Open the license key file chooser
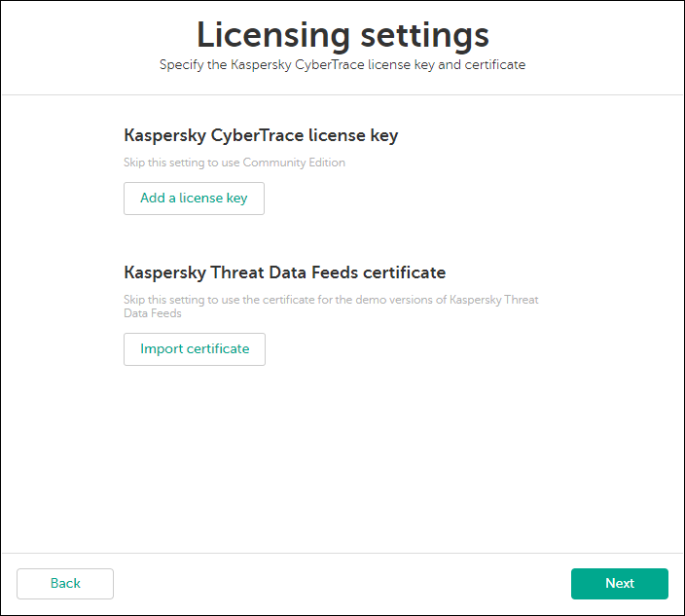 click(194, 199)
